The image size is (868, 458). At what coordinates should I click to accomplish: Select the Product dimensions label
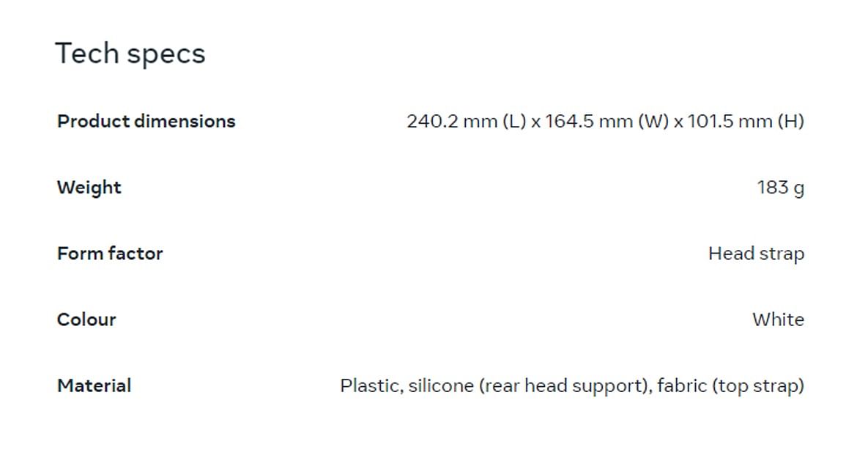click(x=146, y=121)
